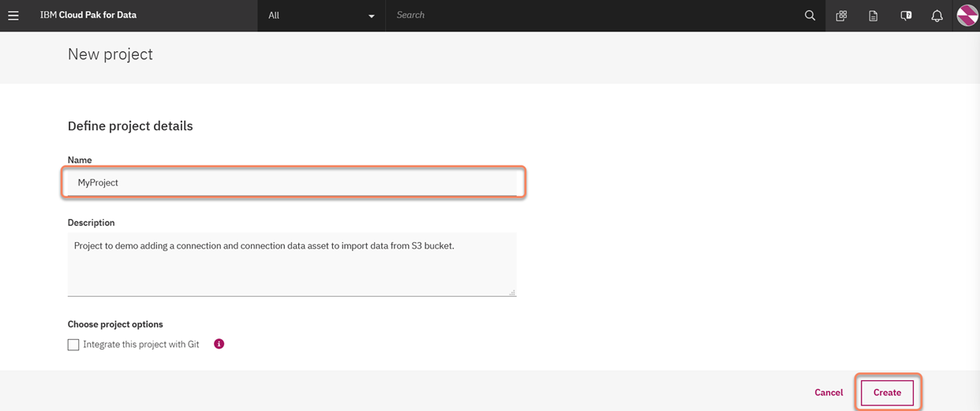The width and height of the screenshot is (980, 411).
Task: Grab the description resize handle
Action: click(512, 293)
